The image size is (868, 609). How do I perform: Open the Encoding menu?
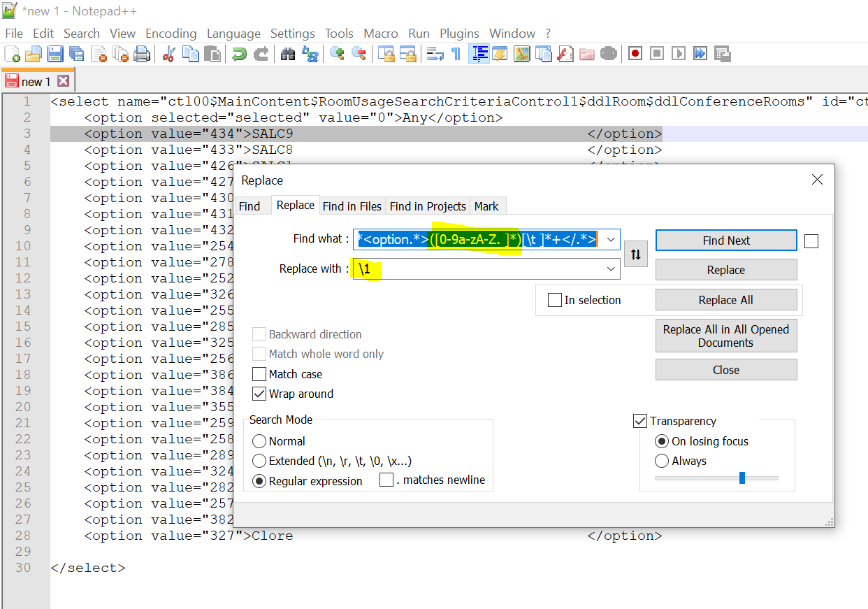click(x=171, y=34)
